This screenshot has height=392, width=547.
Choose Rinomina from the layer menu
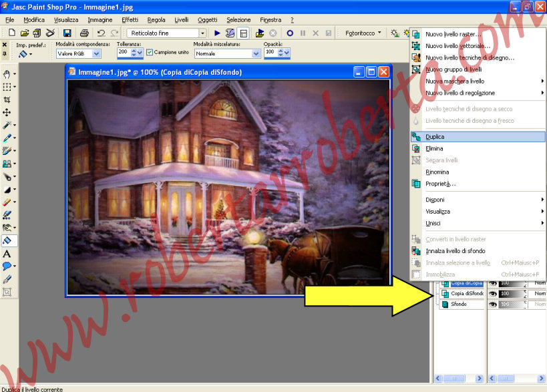[x=478, y=172]
